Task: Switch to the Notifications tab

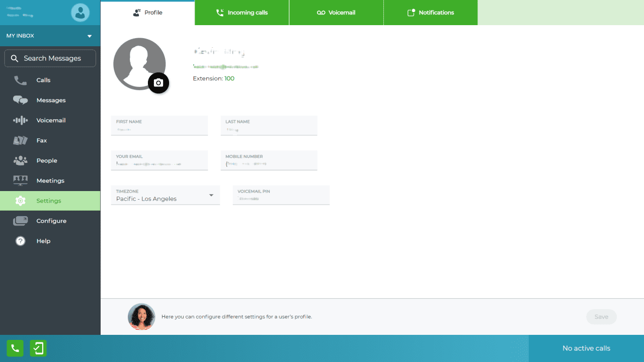Action: coord(431,13)
